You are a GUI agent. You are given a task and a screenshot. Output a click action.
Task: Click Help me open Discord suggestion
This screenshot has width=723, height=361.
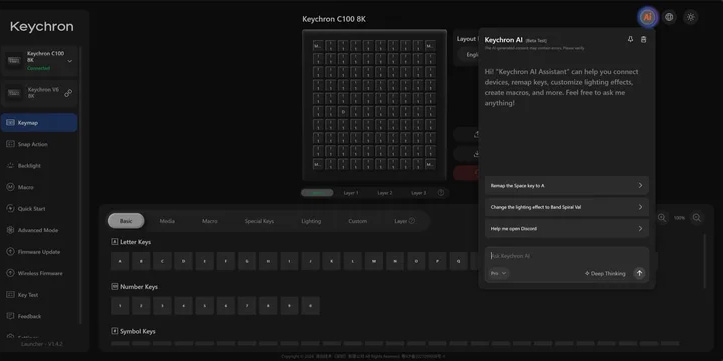coord(567,229)
